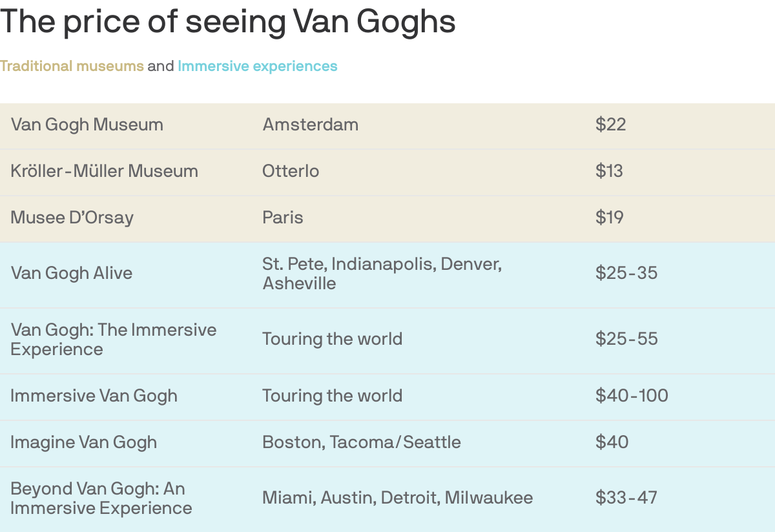Select the 'Otterlo' location cell

[x=291, y=171]
